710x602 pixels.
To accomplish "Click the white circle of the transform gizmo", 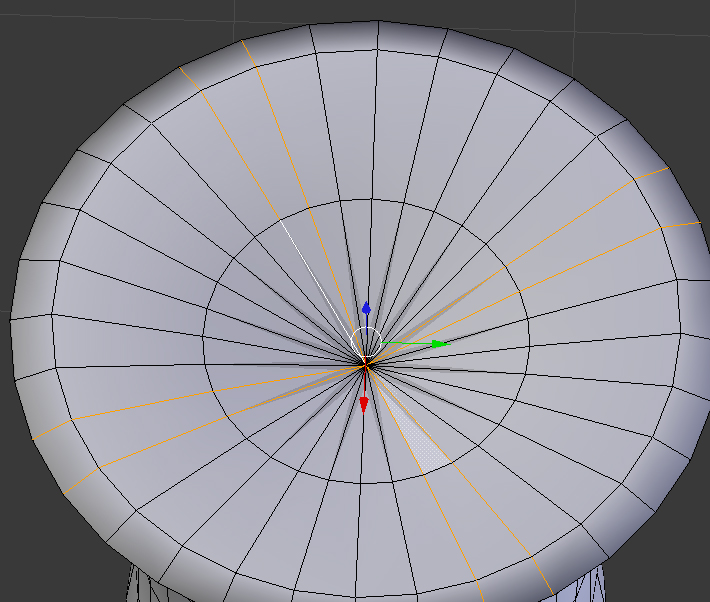I will [x=366, y=342].
